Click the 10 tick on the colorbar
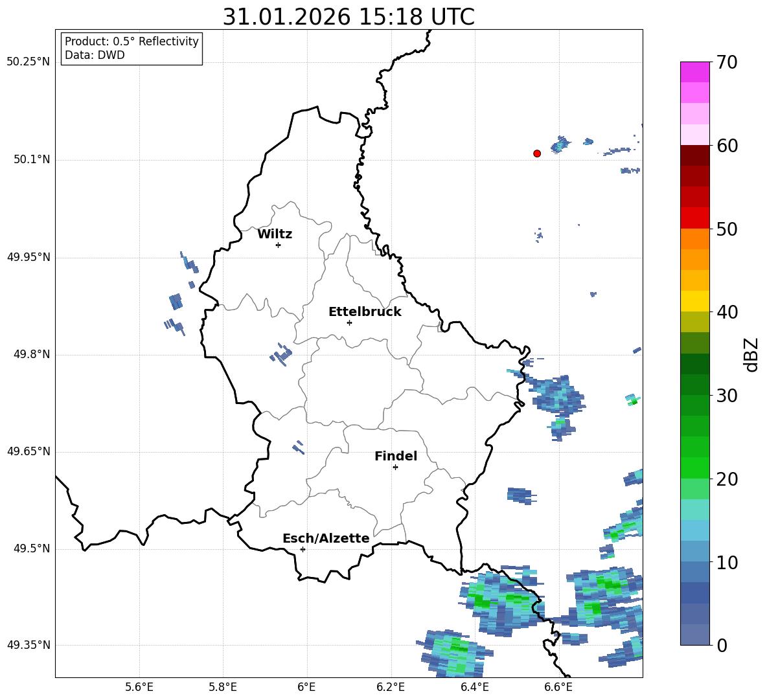The image size is (767, 700). [726, 562]
